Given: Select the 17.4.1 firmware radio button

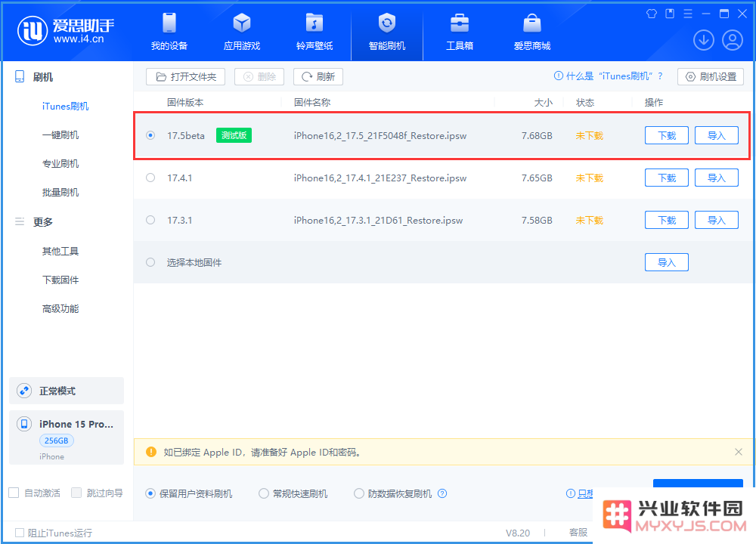Looking at the screenshot, I should 150,178.
